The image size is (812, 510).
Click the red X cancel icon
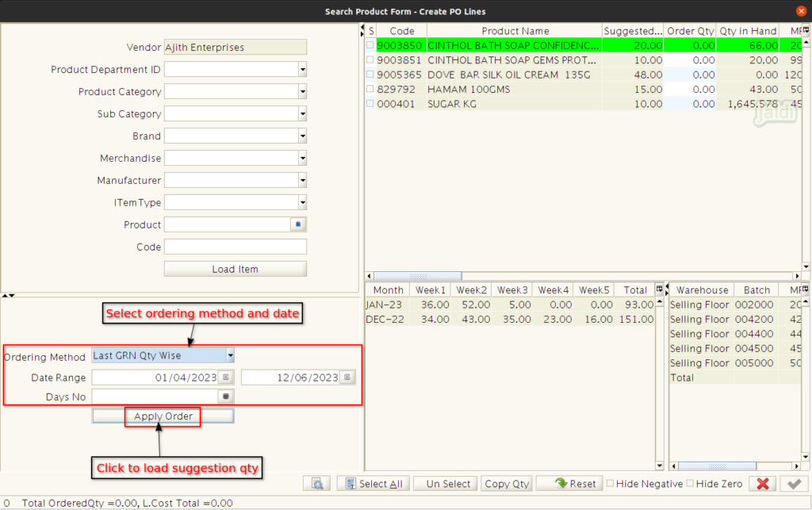click(x=762, y=484)
